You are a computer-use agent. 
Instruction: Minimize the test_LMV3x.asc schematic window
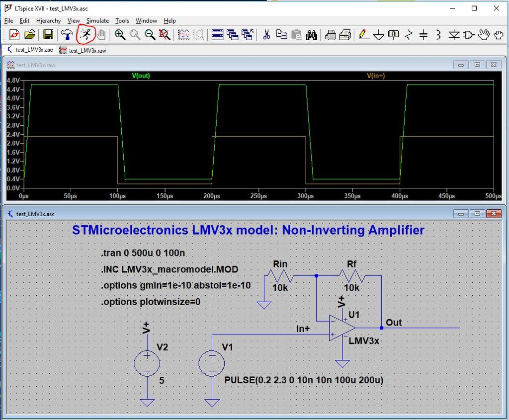click(461, 214)
